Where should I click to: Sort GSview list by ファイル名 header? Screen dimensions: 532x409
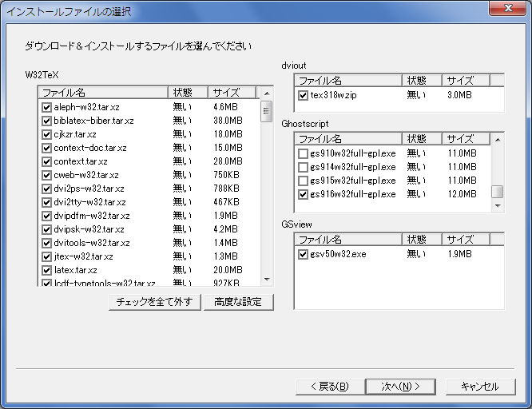coord(348,240)
